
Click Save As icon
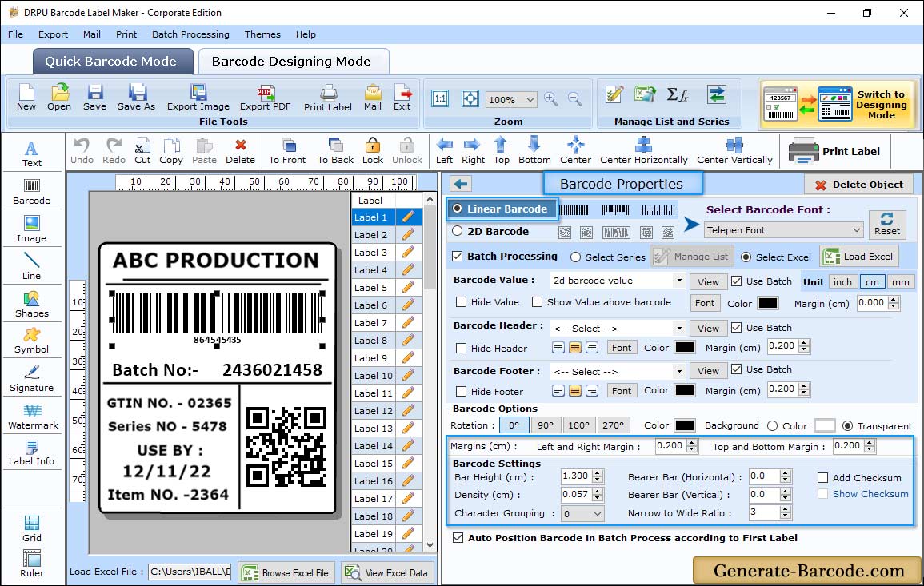pyautogui.click(x=136, y=98)
